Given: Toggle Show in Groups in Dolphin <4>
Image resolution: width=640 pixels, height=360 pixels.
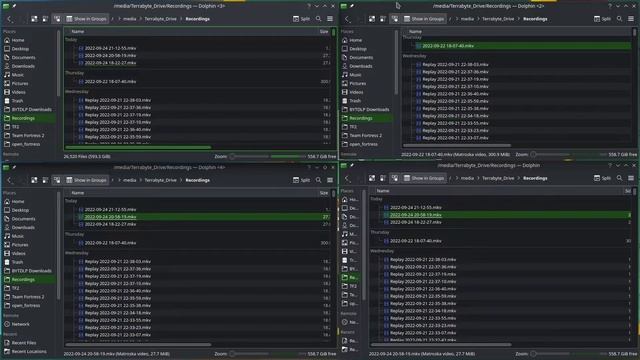Looking at the screenshot, I should (86, 180).
